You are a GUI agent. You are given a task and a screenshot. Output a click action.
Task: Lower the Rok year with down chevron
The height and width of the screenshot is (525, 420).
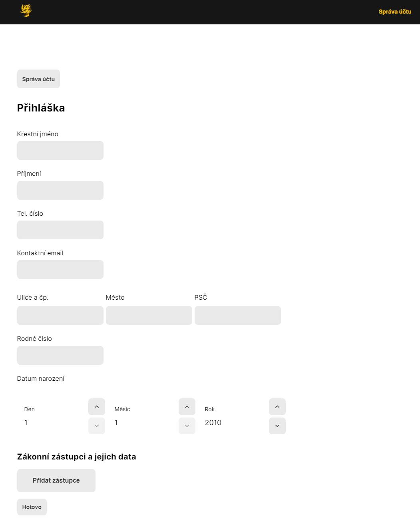[277, 426]
